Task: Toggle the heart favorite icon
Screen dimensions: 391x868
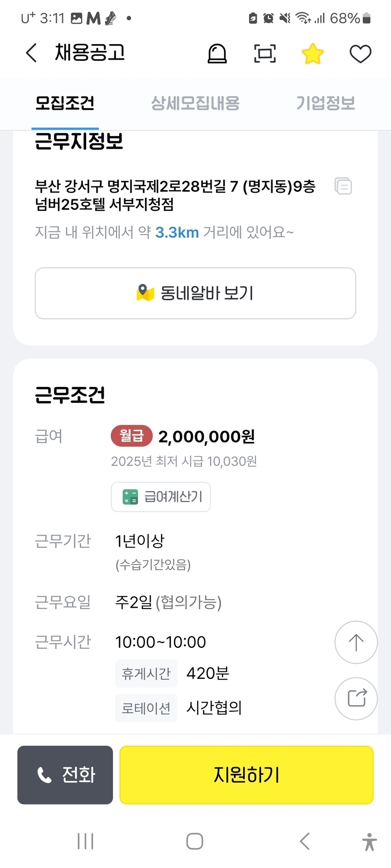Action: click(x=360, y=54)
